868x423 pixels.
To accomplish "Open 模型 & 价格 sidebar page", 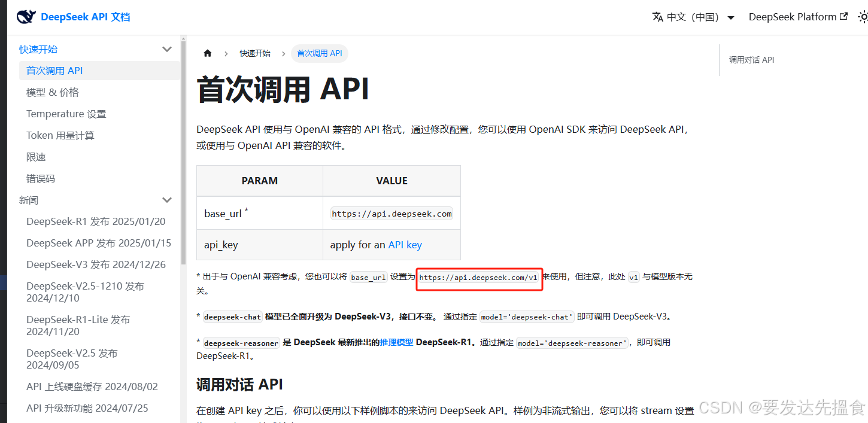I will [53, 92].
